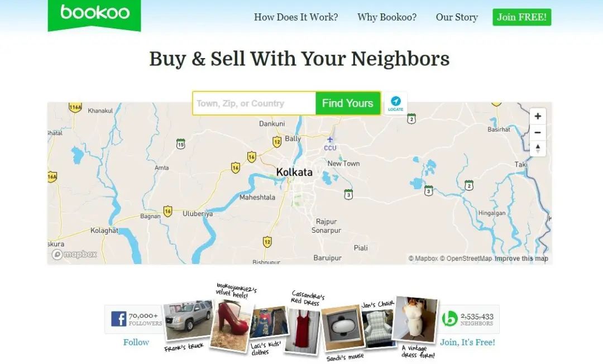Open the Improve this map link
The image size is (603, 364).
pyautogui.click(x=521, y=258)
